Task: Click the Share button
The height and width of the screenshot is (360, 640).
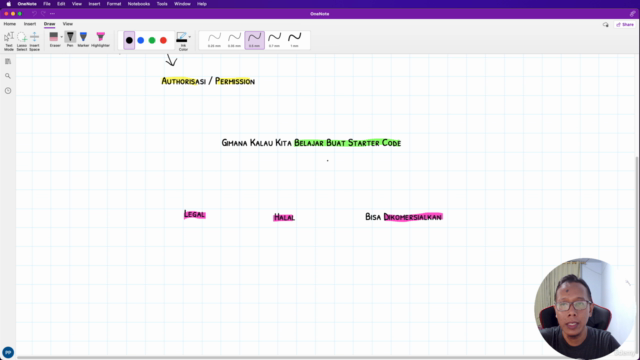Action: point(625,24)
